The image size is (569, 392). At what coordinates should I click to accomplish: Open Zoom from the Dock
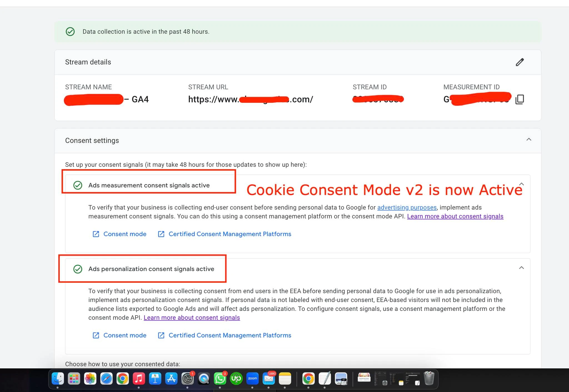point(252,378)
